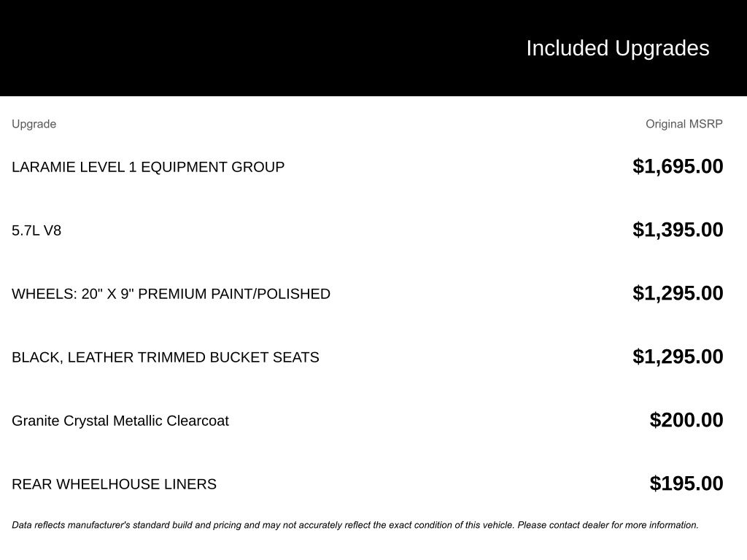Click the $1,395.00 price
The height and width of the screenshot is (560, 747).
(678, 230)
